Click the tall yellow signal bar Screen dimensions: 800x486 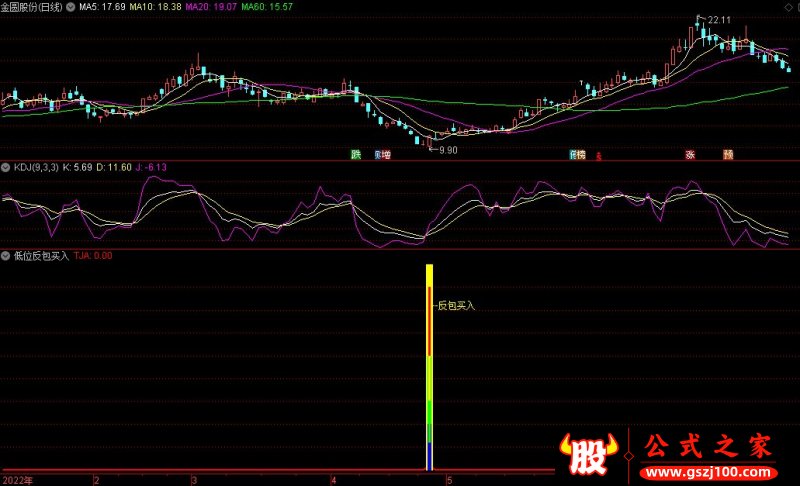(429, 367)
